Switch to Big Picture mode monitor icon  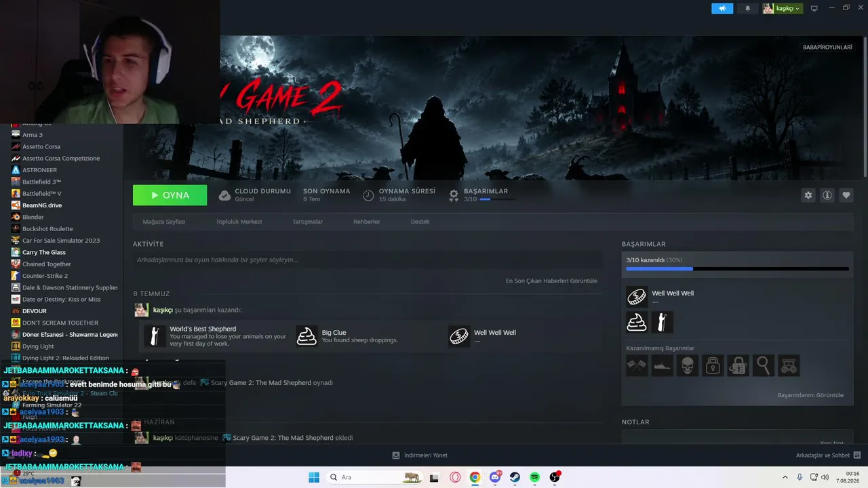(814, 9)
